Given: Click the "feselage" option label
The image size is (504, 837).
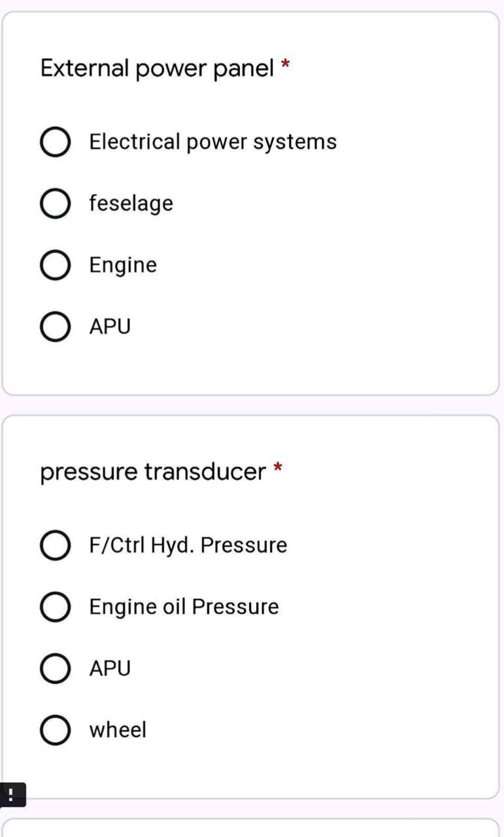Looking at the screenshot, I should point(131,203).
